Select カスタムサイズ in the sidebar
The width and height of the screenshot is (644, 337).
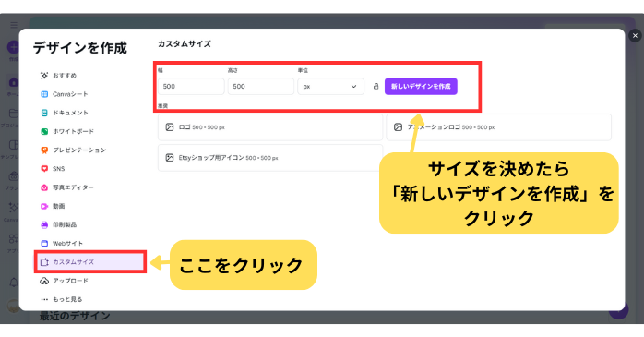(90, 262)
